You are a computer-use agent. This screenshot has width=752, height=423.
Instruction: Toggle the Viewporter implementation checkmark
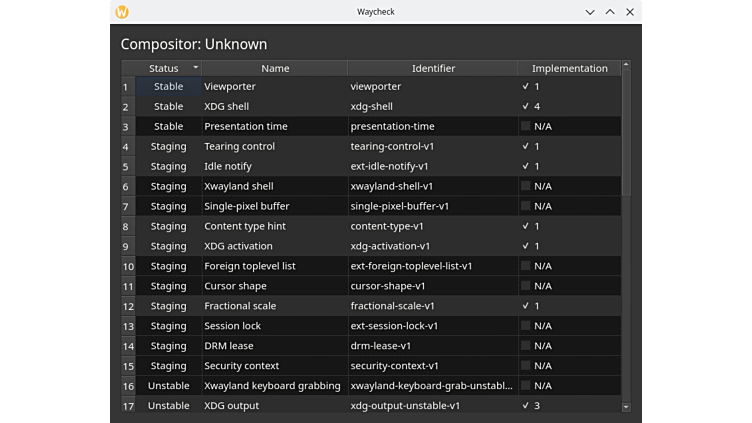525,87
